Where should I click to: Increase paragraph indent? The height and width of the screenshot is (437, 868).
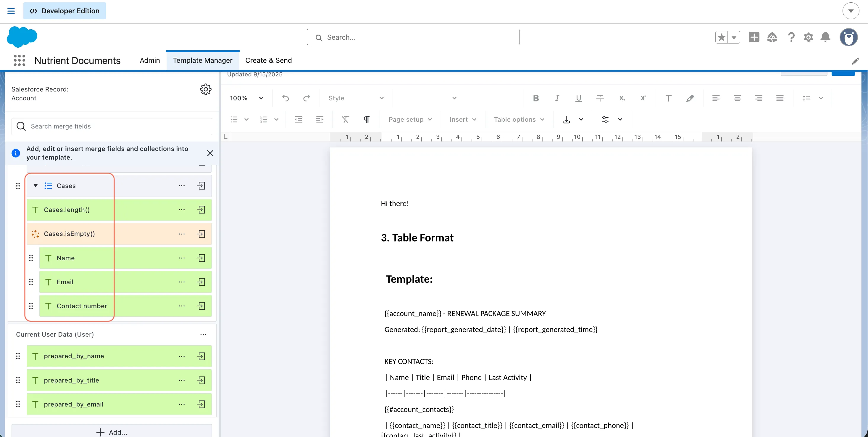320,119
